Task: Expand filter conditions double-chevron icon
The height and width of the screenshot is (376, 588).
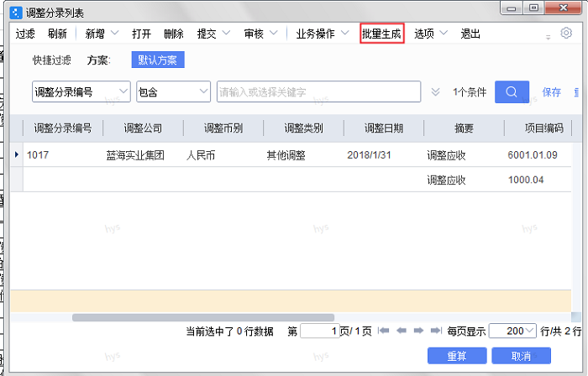Action: click(435, 92)
